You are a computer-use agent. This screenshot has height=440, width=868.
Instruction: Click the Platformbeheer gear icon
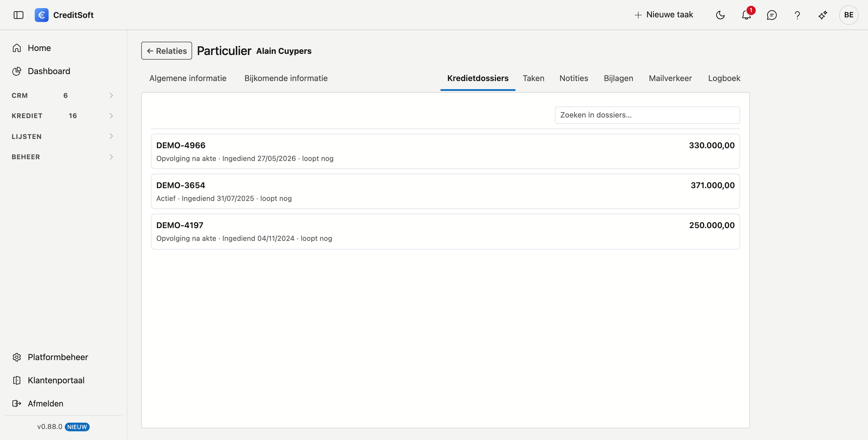click(x=17, y=357)
